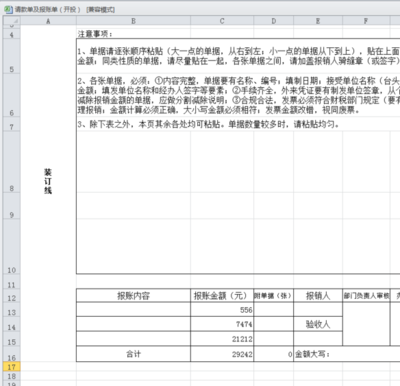The height and width of the screenshot is (386, 400).
Task: Click the 验收人 cell
Action: [x=318, y=324]
